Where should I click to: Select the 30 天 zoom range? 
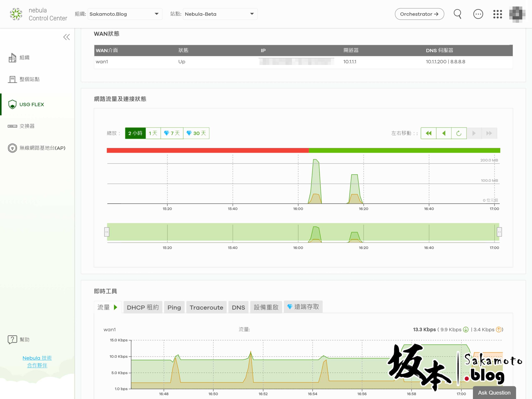click(196, 133)
